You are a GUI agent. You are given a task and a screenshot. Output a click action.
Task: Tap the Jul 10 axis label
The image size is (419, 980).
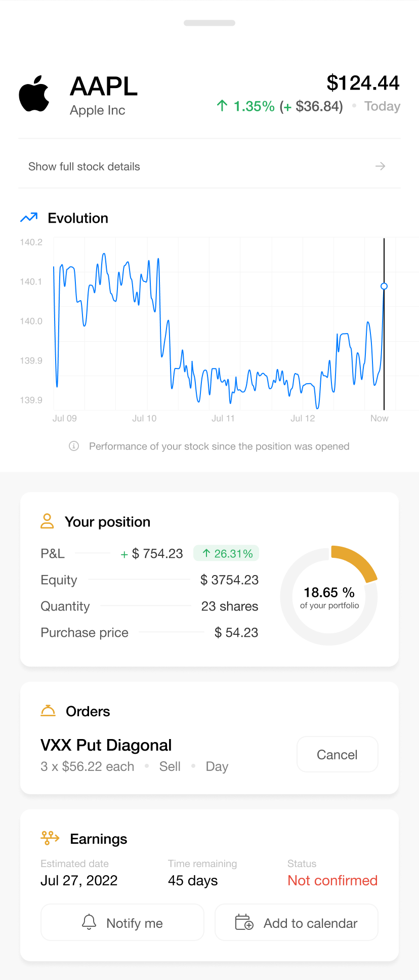point(144,418)
